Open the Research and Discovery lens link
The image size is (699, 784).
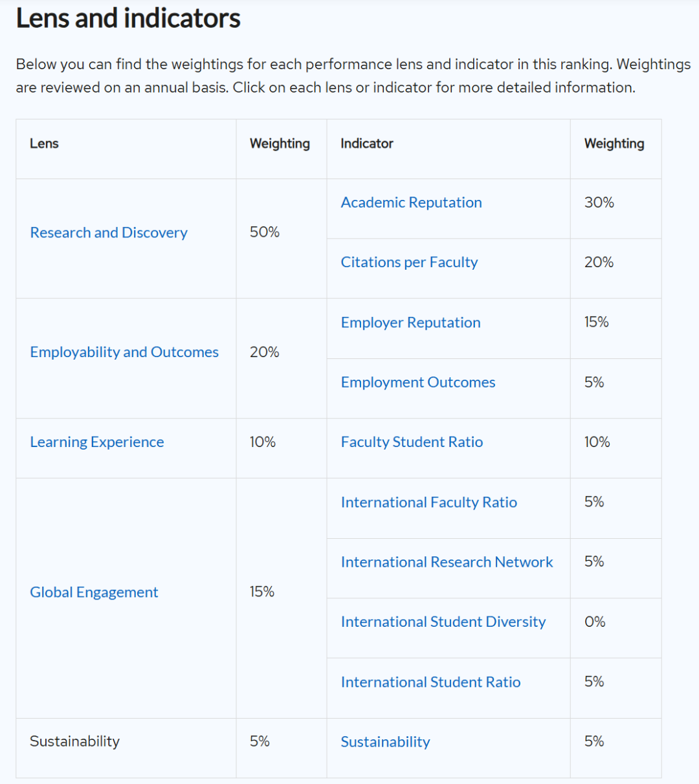(109, 233)
